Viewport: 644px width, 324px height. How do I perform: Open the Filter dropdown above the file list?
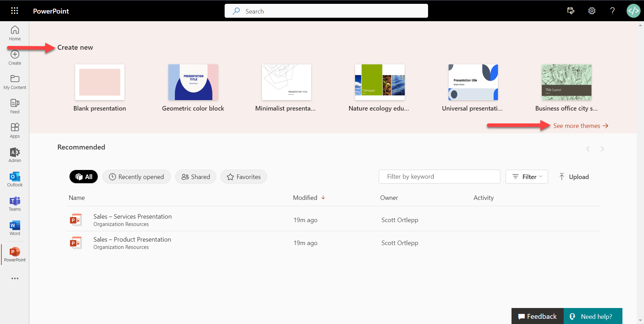tap(526, 177)
